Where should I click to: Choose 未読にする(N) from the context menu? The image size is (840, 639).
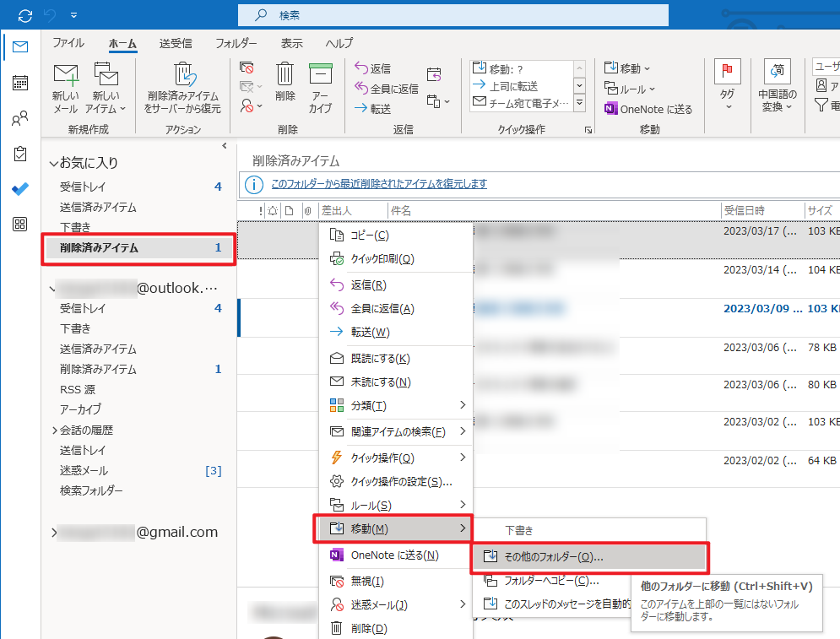(396, 382)
